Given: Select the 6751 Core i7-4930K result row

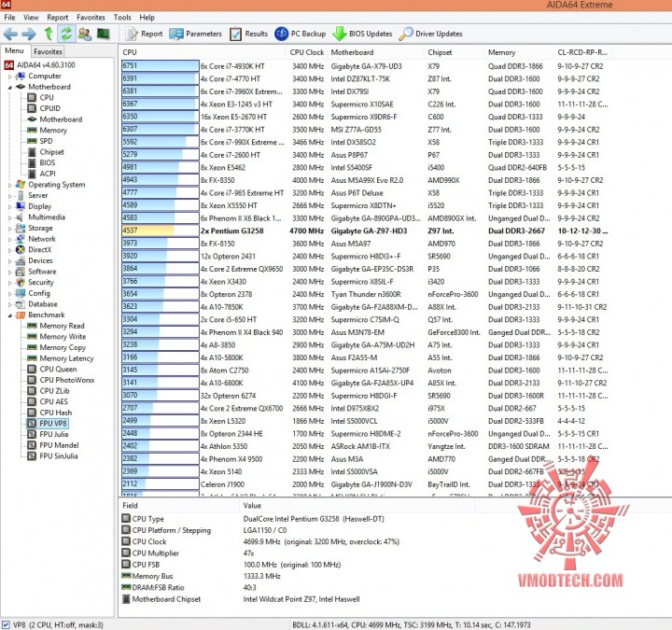Looking at the screenshot, I should coord(365,66).
